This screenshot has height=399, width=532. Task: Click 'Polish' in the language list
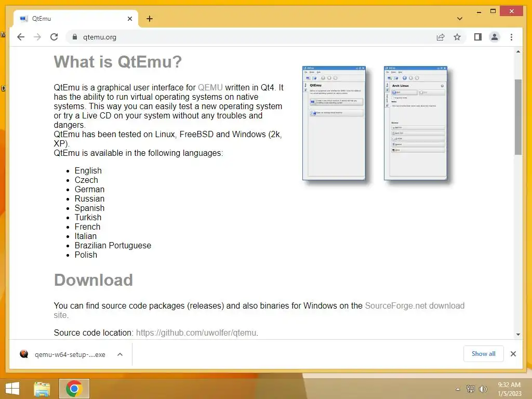coord(86,255)
